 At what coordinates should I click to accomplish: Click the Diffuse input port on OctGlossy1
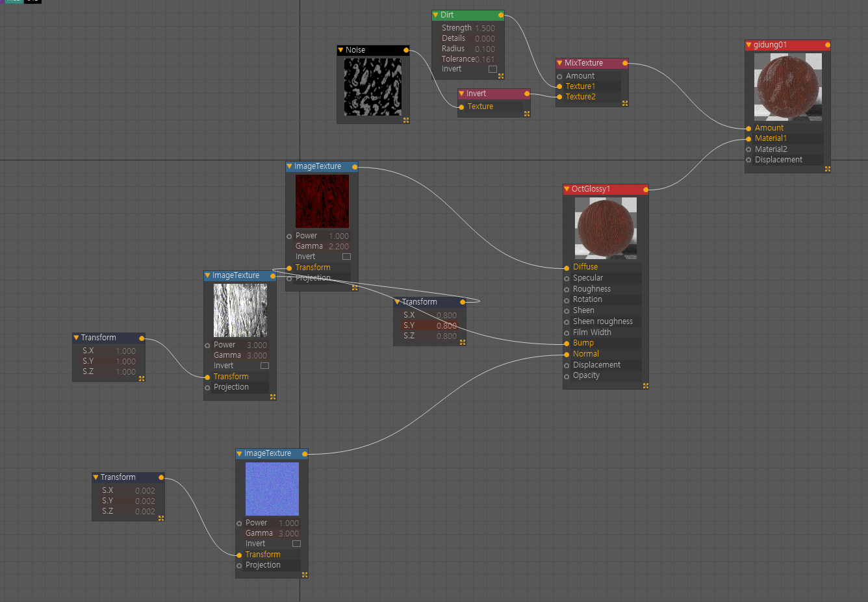(567, 268)
